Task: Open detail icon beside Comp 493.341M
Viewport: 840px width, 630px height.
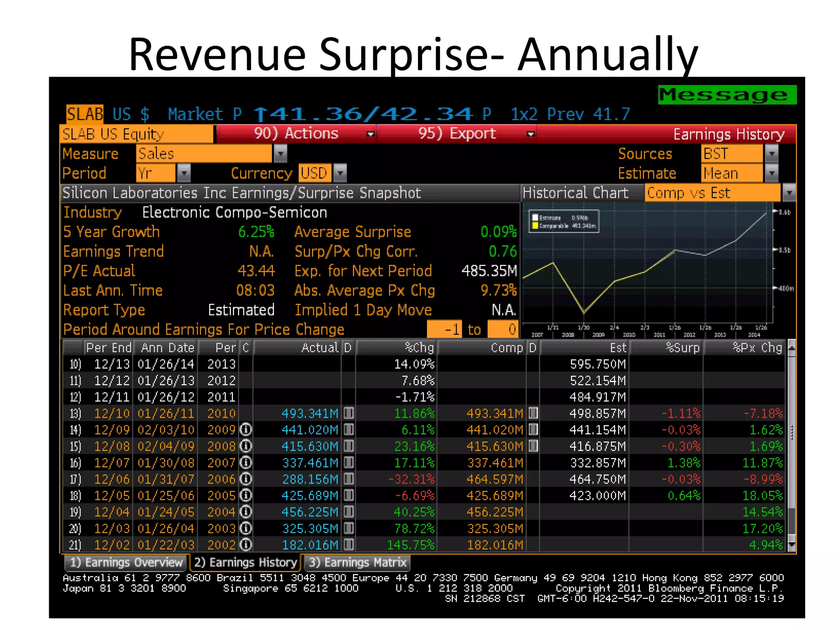Action: point(533,413)
